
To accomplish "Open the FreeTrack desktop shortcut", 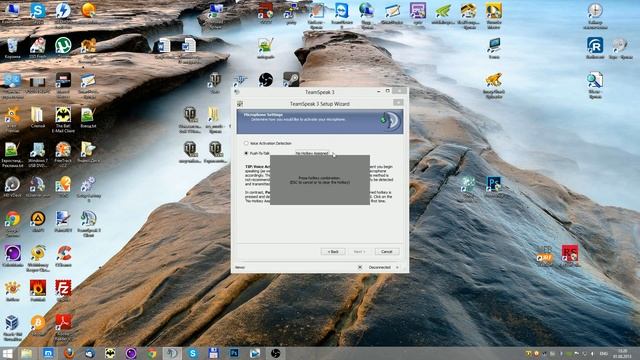I will (x=63, y=153).
